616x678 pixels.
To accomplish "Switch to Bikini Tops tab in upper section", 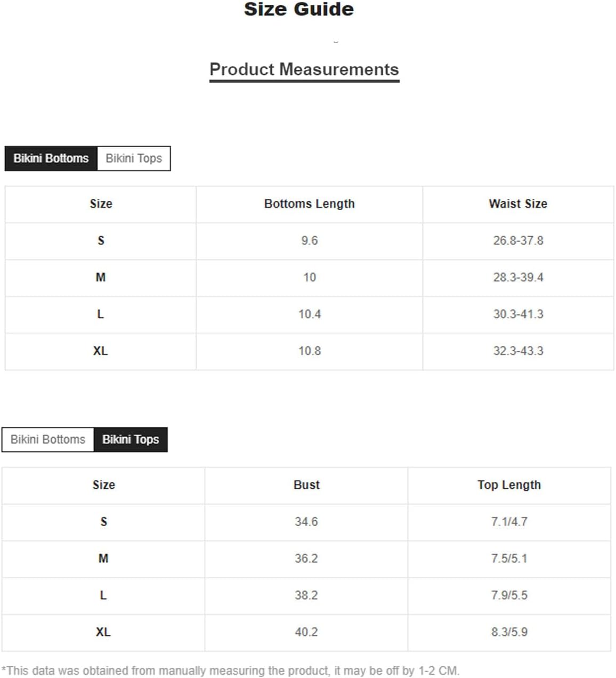I will coord(134,158).
